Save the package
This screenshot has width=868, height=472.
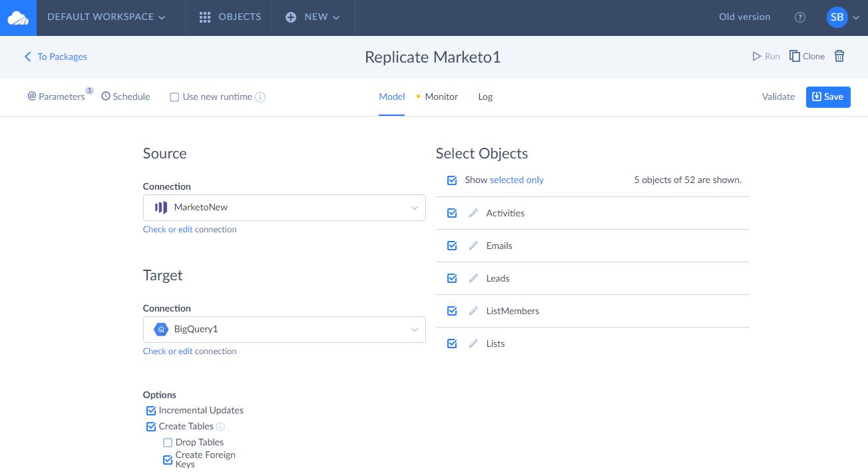coord(827,97)
